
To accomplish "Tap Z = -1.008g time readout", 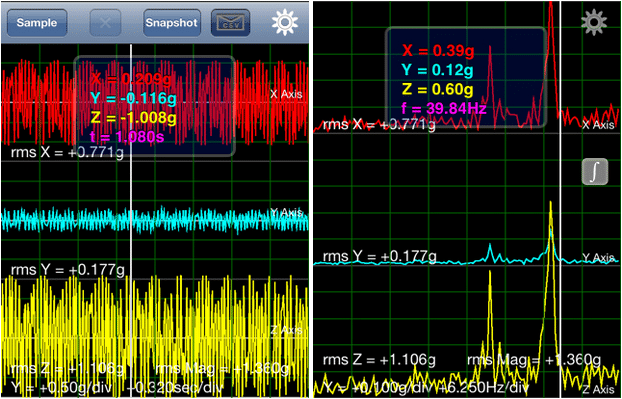I will pyautogui.click(x=134, y=117).
